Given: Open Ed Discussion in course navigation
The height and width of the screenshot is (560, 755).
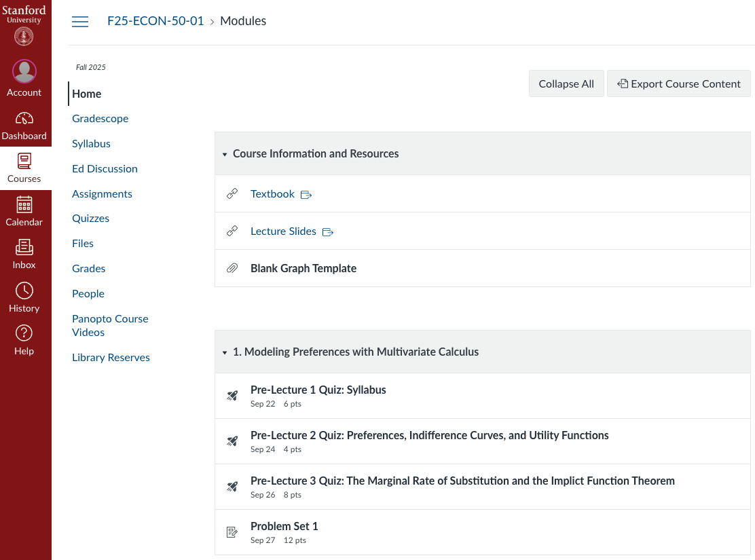Looking at the screenshot, I should (105, 168).
